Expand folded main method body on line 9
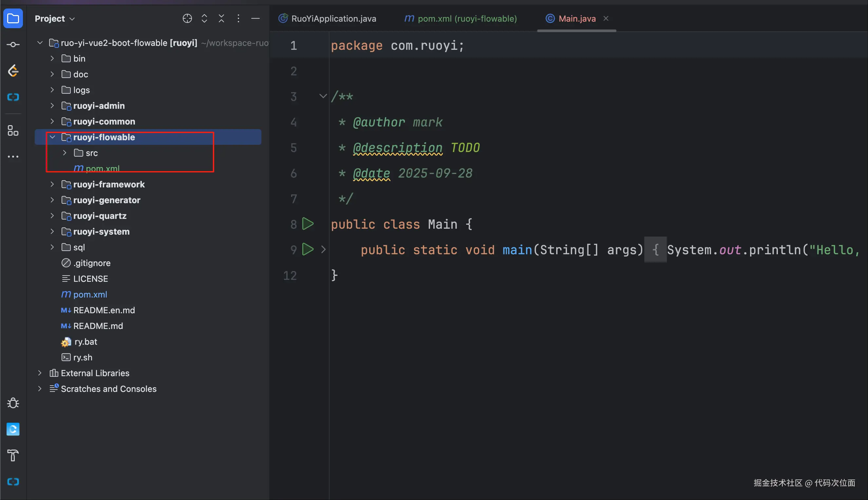This screenshot has height=500, width=868. pos(323,250)
